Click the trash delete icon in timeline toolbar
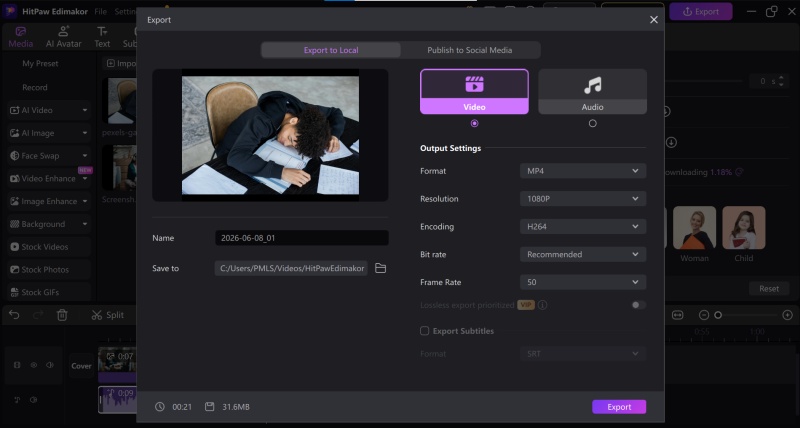The image size is (800, 428). [x=62, y=315]
